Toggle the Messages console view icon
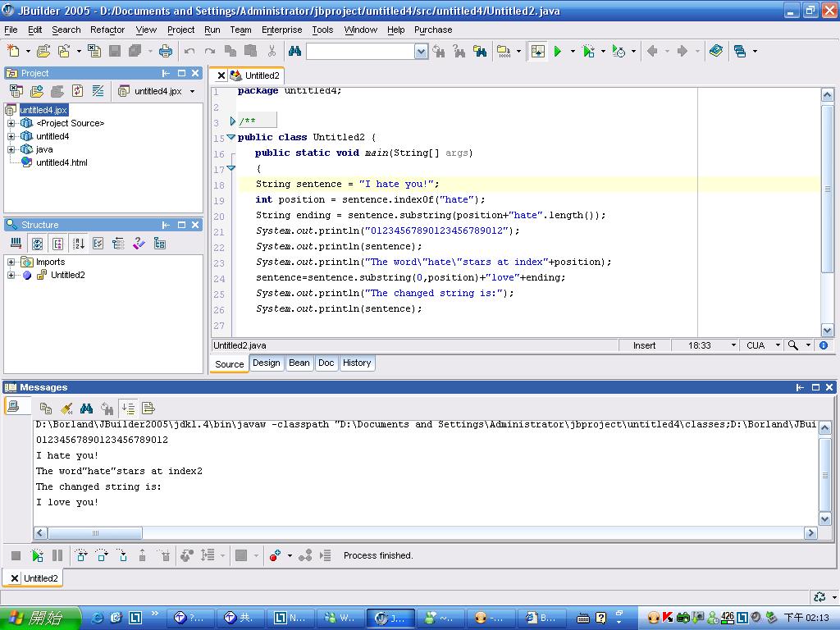Screen dimensions: 840x630 [x=14, y=406]
